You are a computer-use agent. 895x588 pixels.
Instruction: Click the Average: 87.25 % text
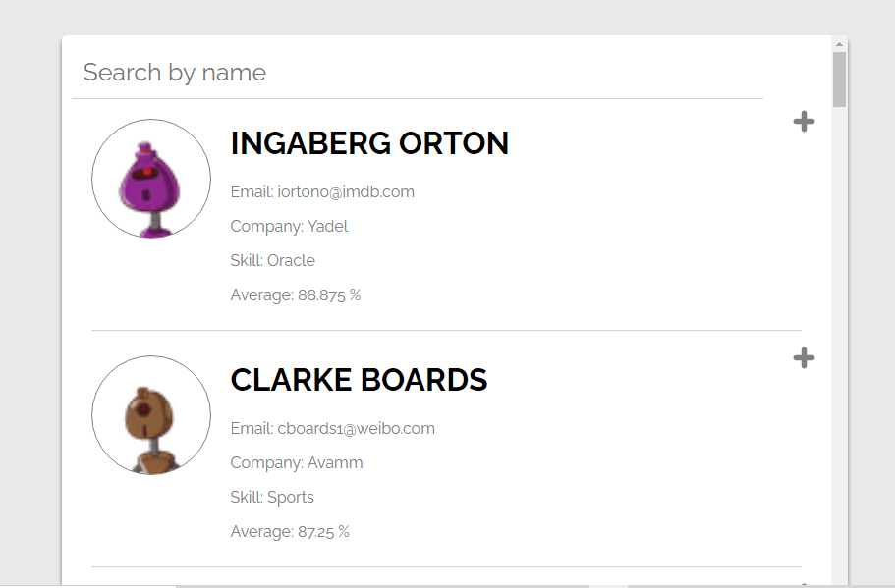click(290, 532)
